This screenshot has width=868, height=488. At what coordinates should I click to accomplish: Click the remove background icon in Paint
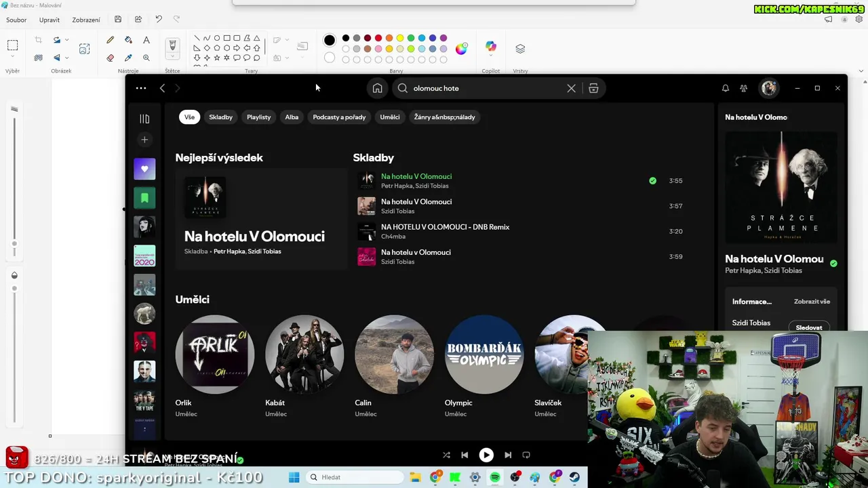coord(39,58)
